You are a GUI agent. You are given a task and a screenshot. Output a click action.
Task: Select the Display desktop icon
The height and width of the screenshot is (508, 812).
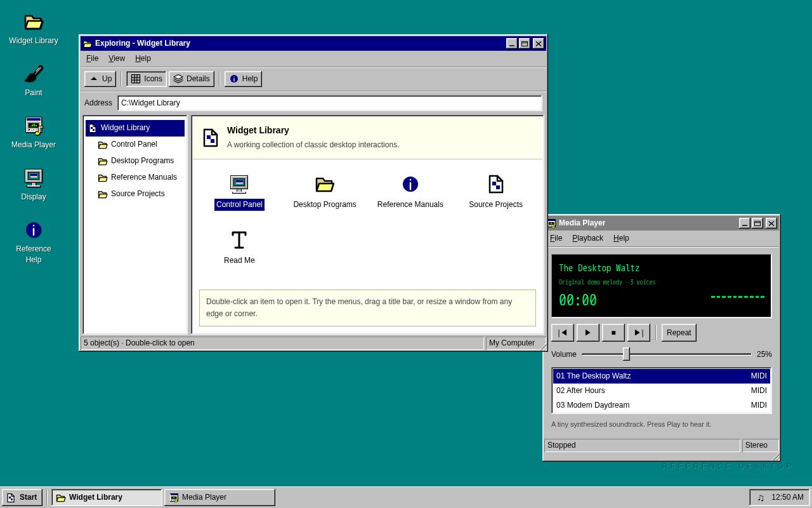click(x=34, y=185)
